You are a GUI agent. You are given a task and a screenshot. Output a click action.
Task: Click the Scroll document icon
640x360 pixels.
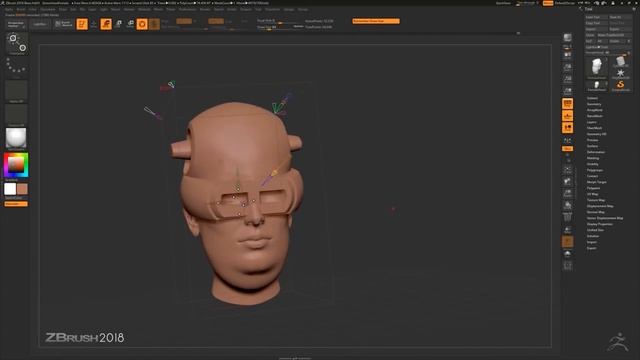click(x=567, y=55)
